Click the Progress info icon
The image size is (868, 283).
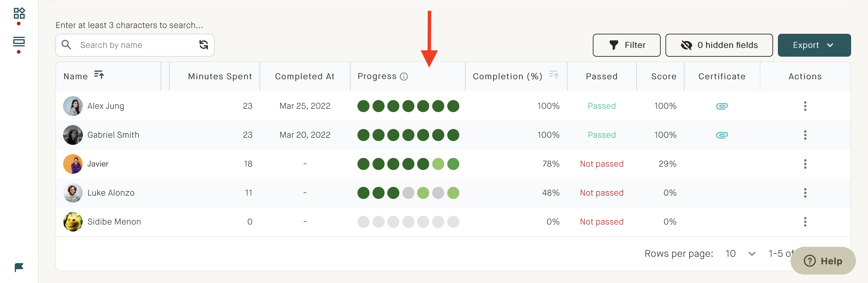point(404,77)
